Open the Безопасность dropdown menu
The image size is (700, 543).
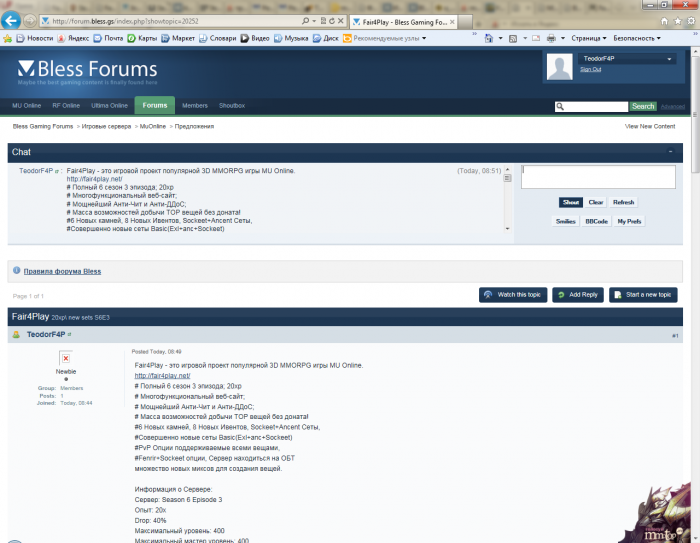[637, 38]
